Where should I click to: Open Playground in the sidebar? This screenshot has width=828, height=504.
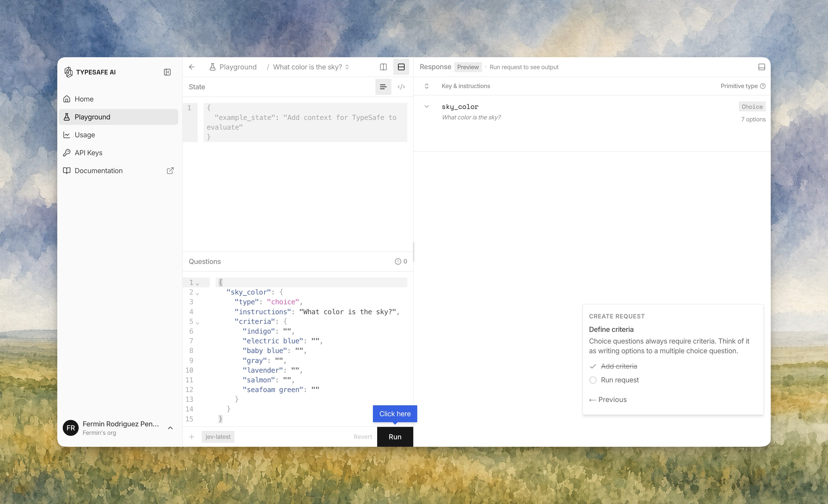(x=118, y=117)
